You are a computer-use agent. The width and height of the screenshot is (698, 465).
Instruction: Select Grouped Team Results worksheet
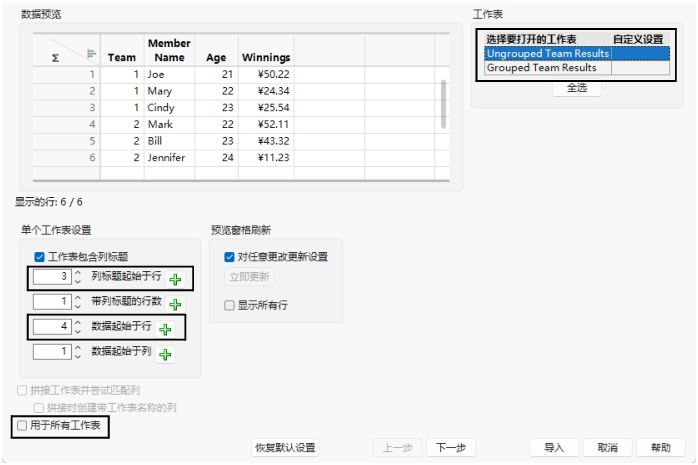pyautogui.click(x=576, y=68)
